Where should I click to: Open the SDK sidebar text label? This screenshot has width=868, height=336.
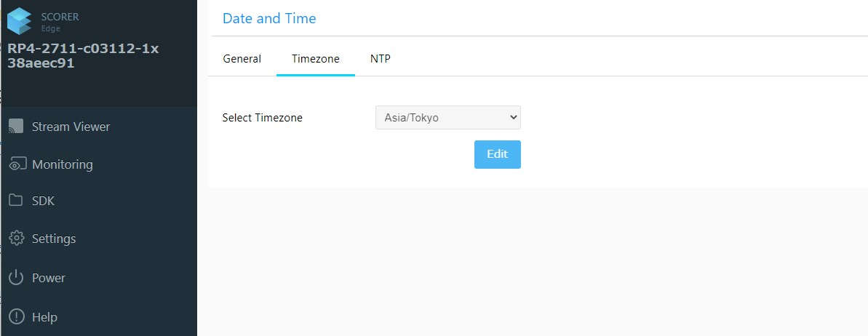pyautogui.click(x=43, y=201)
